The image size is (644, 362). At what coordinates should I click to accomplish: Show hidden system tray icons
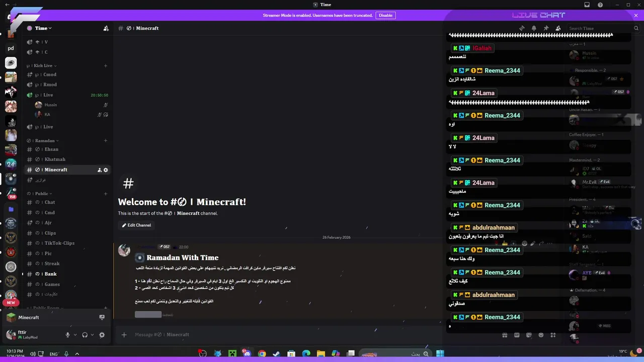pos(77,354)
